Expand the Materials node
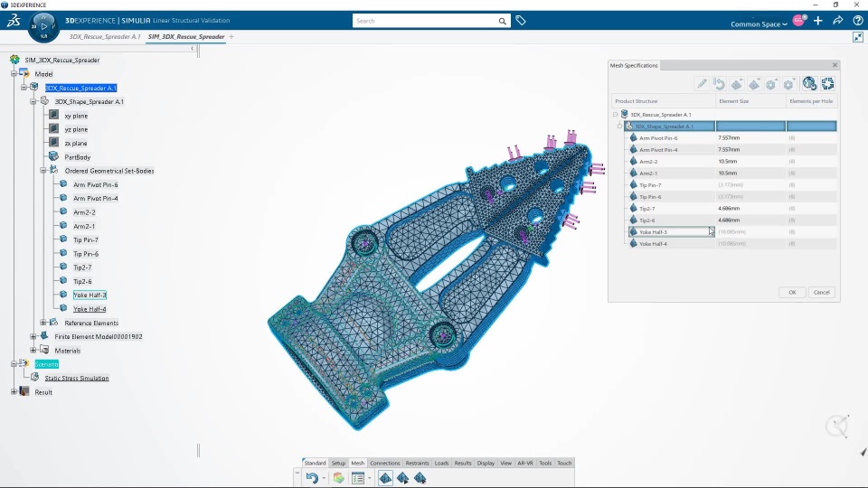Screen dimensions: 868x488 tap(33, 351)
